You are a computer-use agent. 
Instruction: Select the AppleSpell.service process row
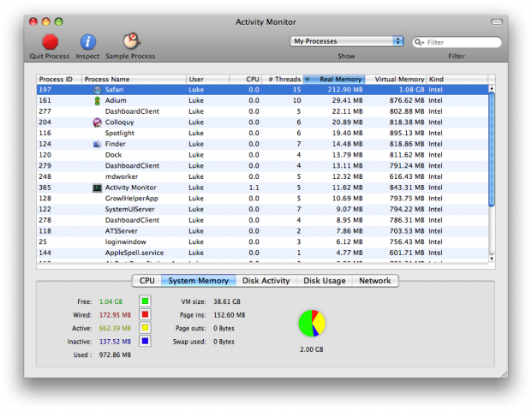click(x=262, y=253)
